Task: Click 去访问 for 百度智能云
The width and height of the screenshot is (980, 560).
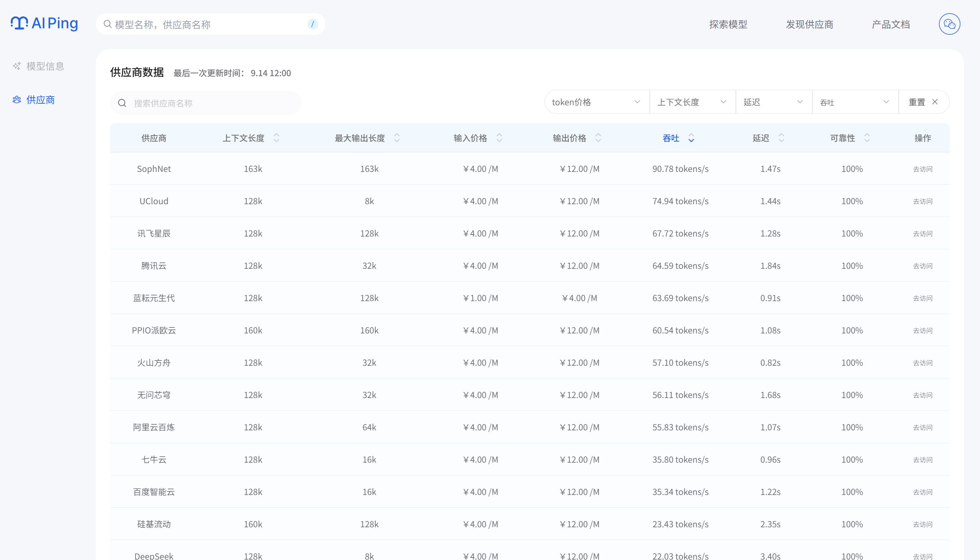Action: point(923,492)
